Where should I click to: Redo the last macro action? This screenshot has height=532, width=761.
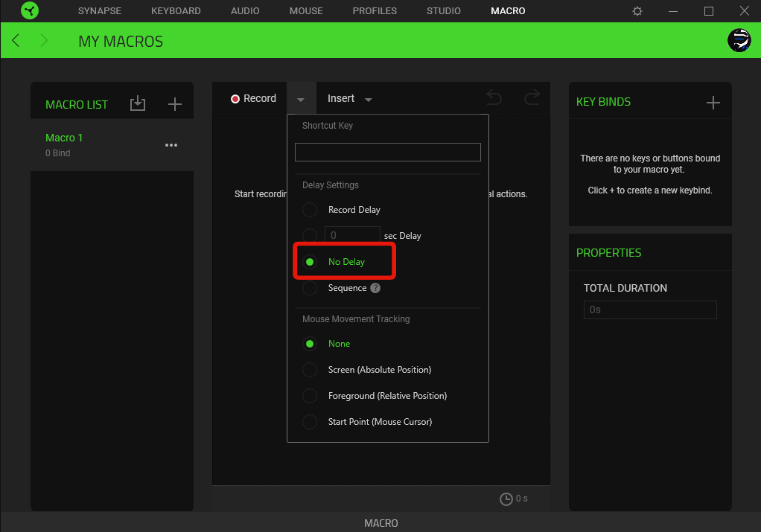tap(530, 97)
